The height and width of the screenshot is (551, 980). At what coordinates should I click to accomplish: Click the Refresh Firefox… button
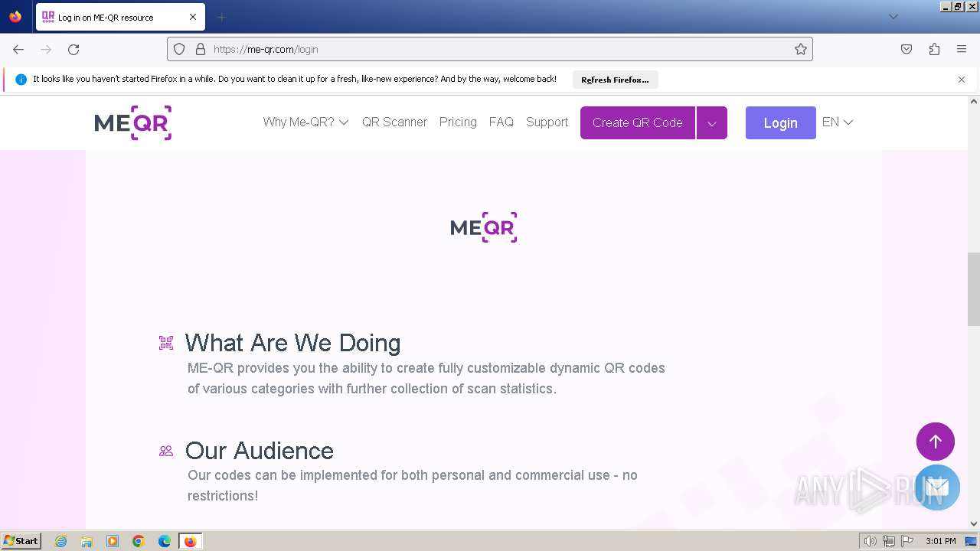tap(615, 80)
